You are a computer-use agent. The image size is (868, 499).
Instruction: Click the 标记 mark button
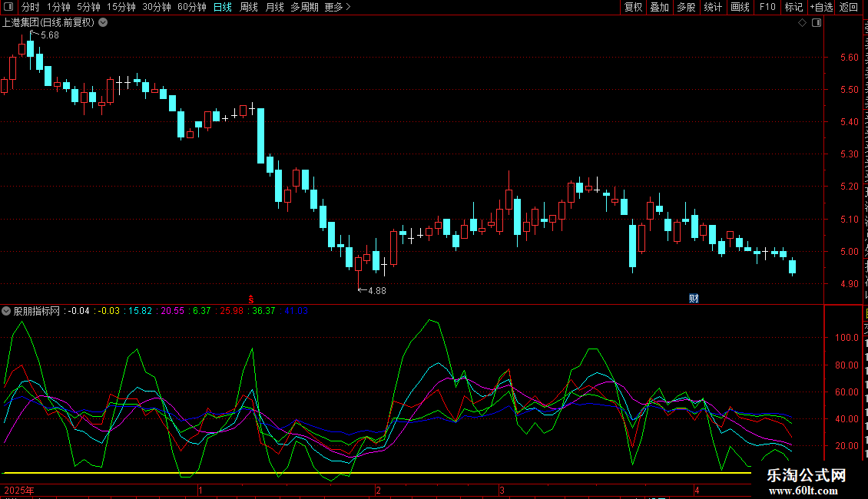[793, 7]
